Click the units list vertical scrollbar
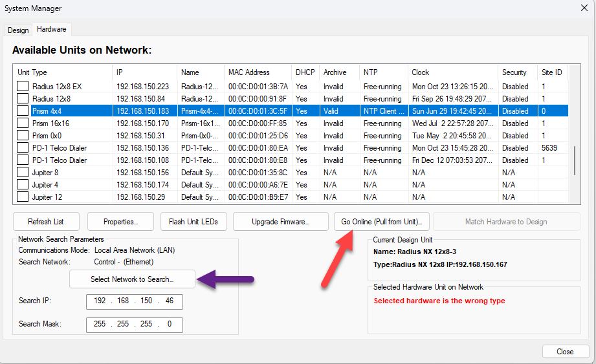The height and width of the screenshot is (364, 596). [574, 162]
